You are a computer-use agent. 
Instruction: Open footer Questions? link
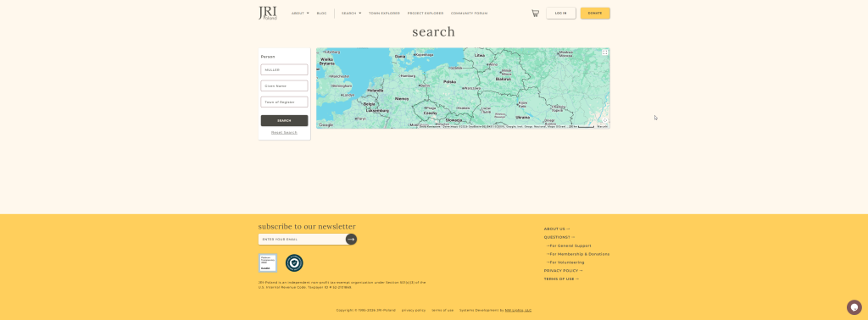[559, 237]
